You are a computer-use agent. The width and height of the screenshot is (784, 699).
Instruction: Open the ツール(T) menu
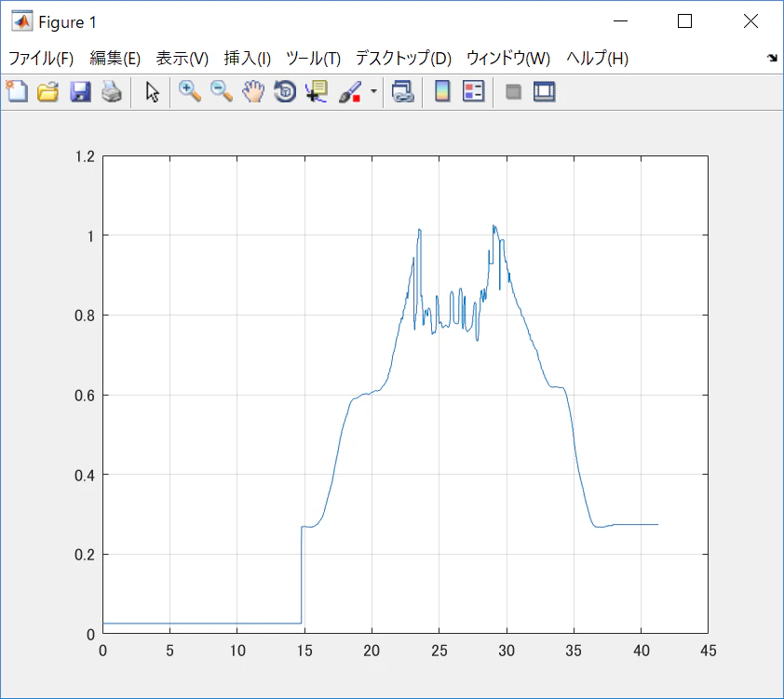314,59
